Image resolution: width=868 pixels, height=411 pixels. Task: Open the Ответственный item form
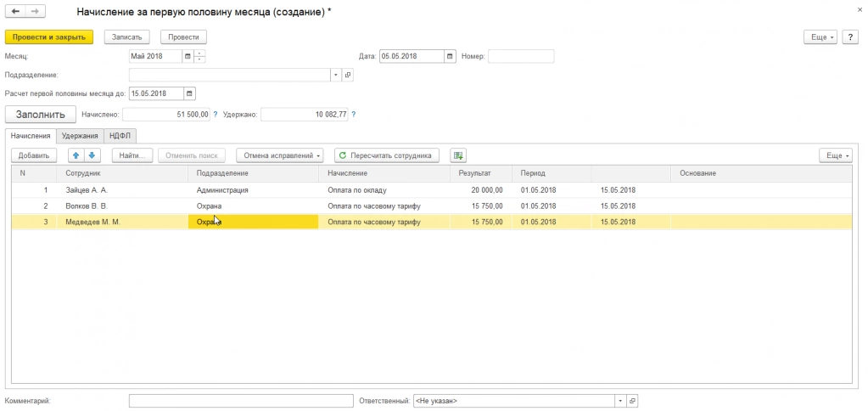pos(632,401)
